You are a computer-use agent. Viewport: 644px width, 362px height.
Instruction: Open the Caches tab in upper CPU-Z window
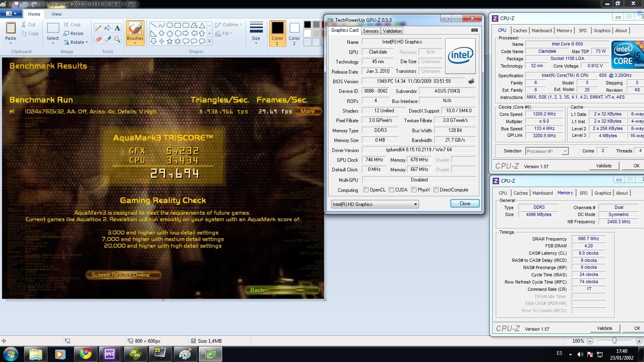click(x=520, y=31)
